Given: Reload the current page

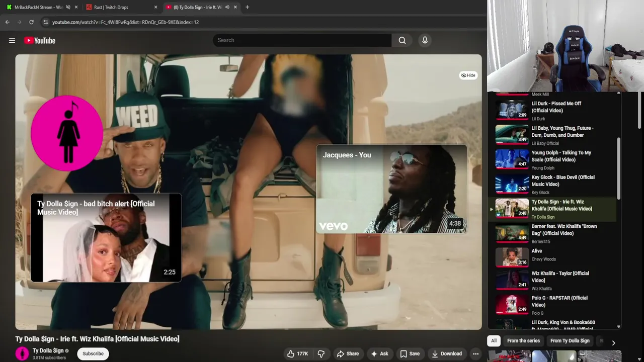Looking at the screenshot, I should [31, 22].
